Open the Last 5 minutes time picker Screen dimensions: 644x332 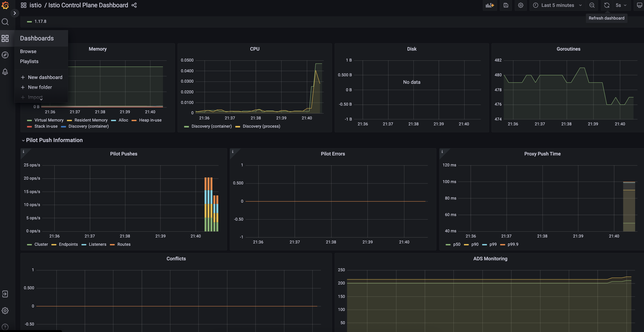557,5
